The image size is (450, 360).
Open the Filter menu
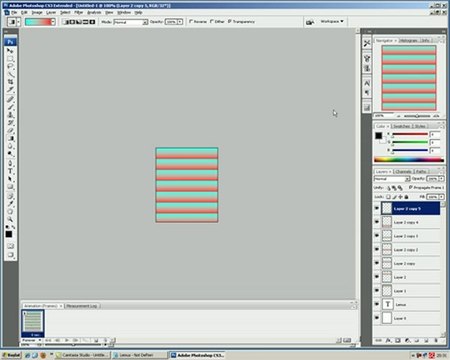tap(78, 12)
